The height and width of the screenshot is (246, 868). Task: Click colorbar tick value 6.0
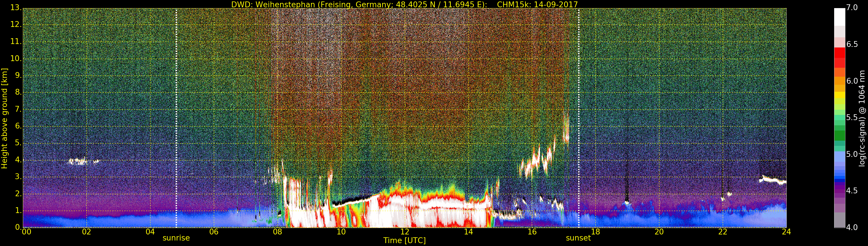852,81
